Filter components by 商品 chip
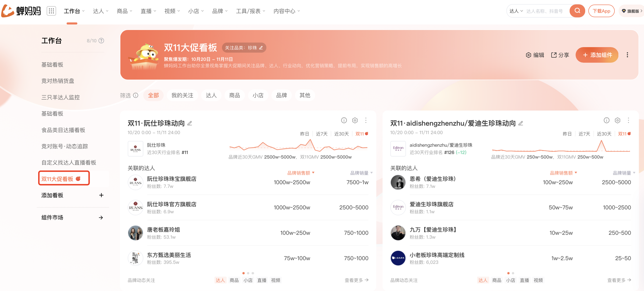The height and width of the screenshot is (291, 644). tap(235, 95)
